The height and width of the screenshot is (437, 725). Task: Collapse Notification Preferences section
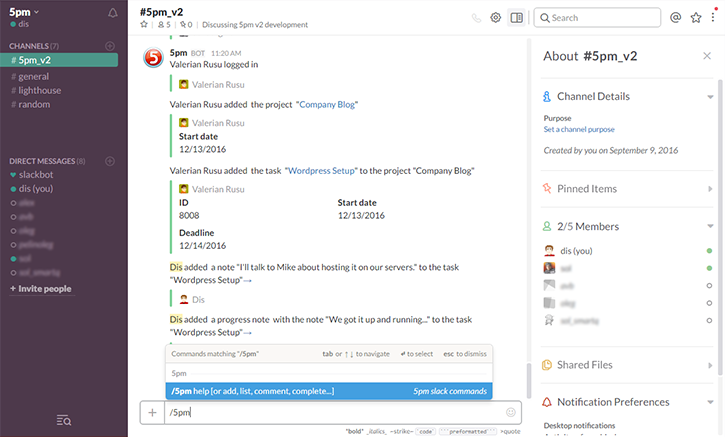tap(710, 402)
